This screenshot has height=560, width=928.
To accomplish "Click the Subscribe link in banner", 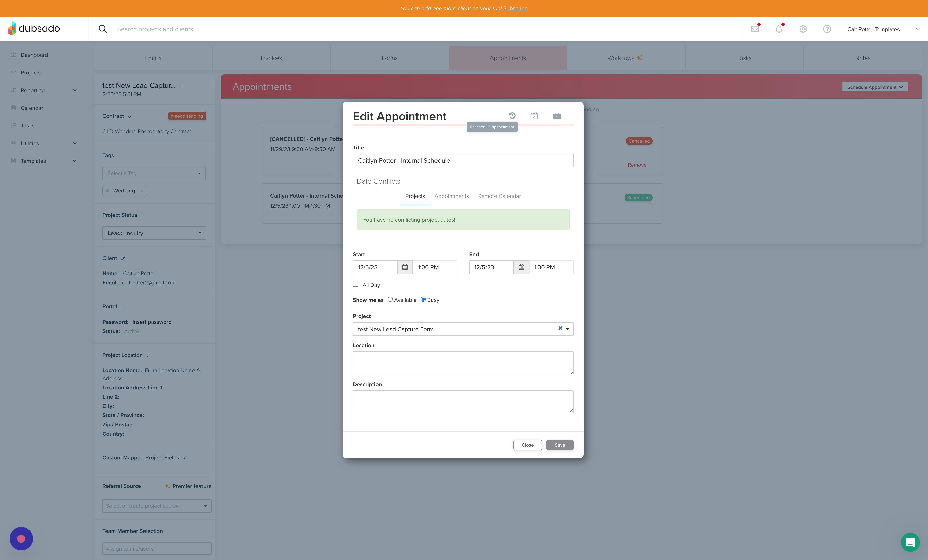I will coord(515,8).
